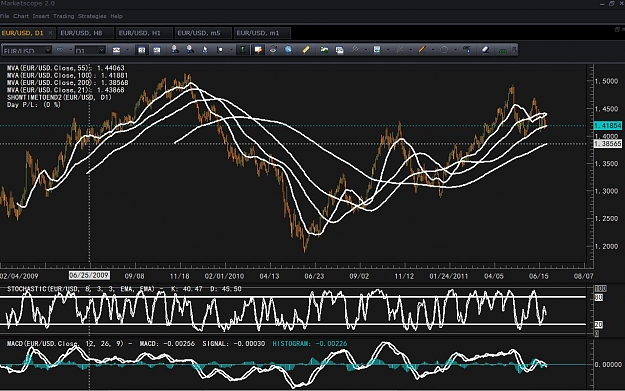Open the toolbar overflow options
This screenshot has height=391, width=625.
515,50
